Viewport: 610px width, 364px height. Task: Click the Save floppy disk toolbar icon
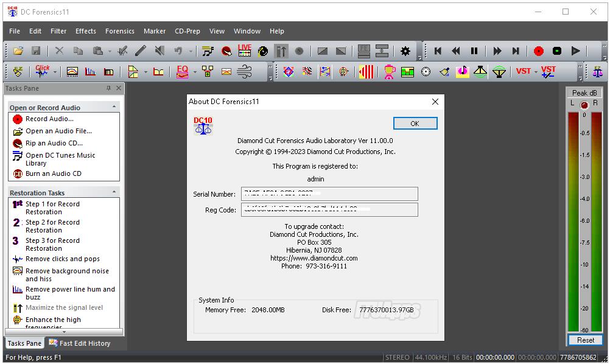[x=36, y=51]
